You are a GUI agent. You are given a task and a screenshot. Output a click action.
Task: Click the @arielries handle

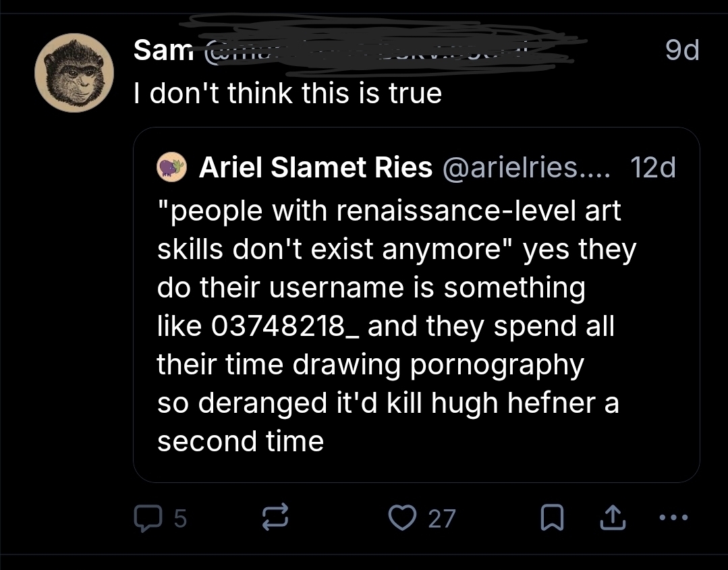click(526, 167)
